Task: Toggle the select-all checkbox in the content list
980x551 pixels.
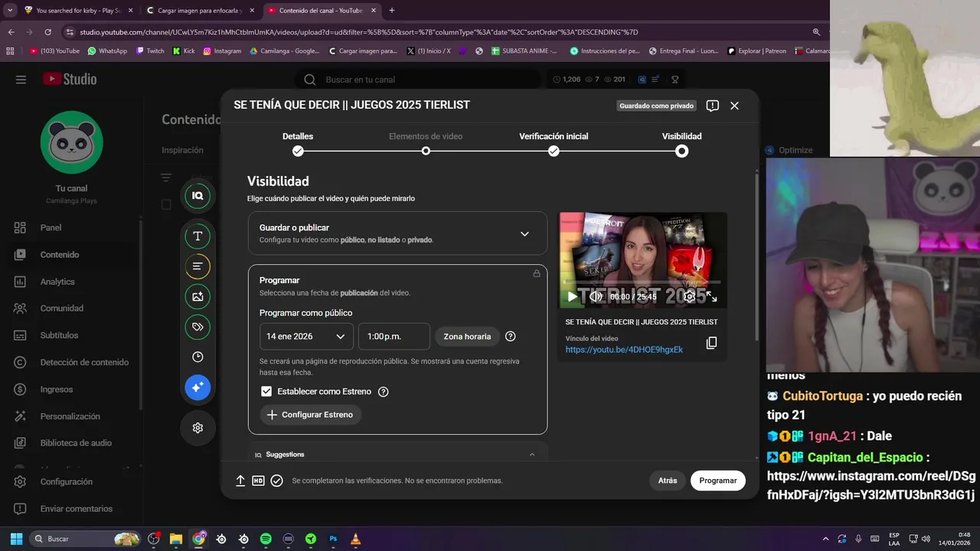Action: point(166,204)
